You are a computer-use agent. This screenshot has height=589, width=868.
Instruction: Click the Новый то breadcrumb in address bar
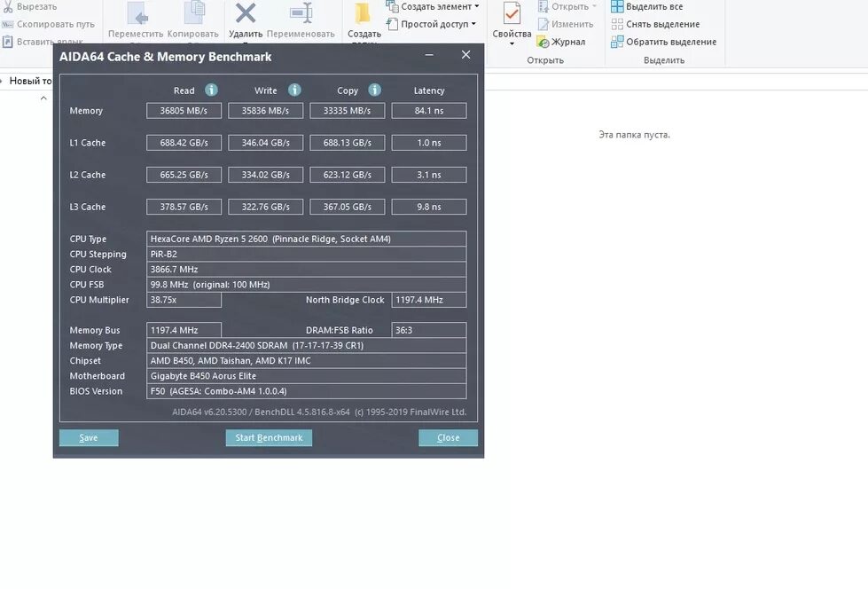click(x=30, y=81)
